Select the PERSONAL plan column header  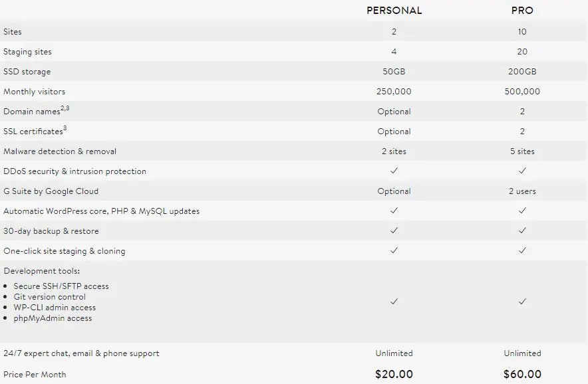[x=394, y=11]
